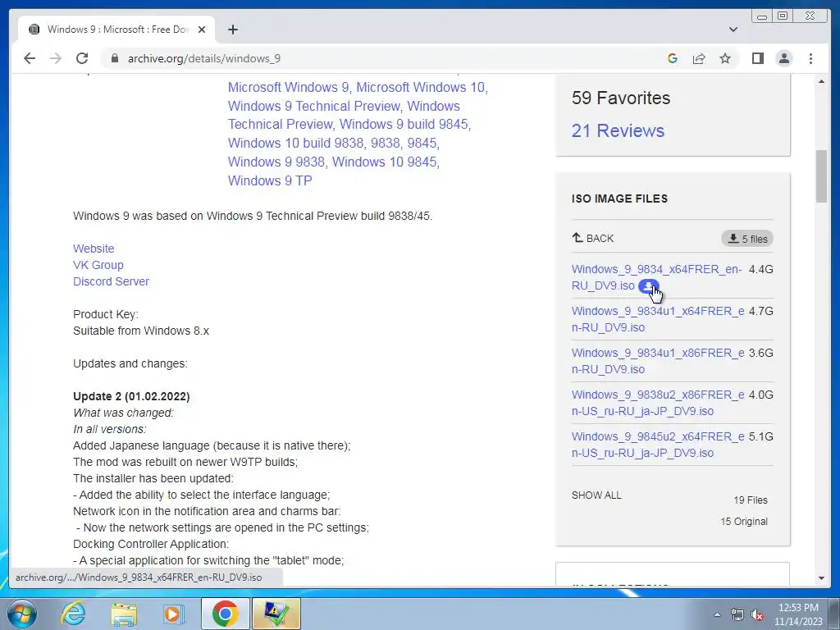Select the Windows 9 : Microsoft tab
The height and width of the screenshot is (630, 840).
116,30
